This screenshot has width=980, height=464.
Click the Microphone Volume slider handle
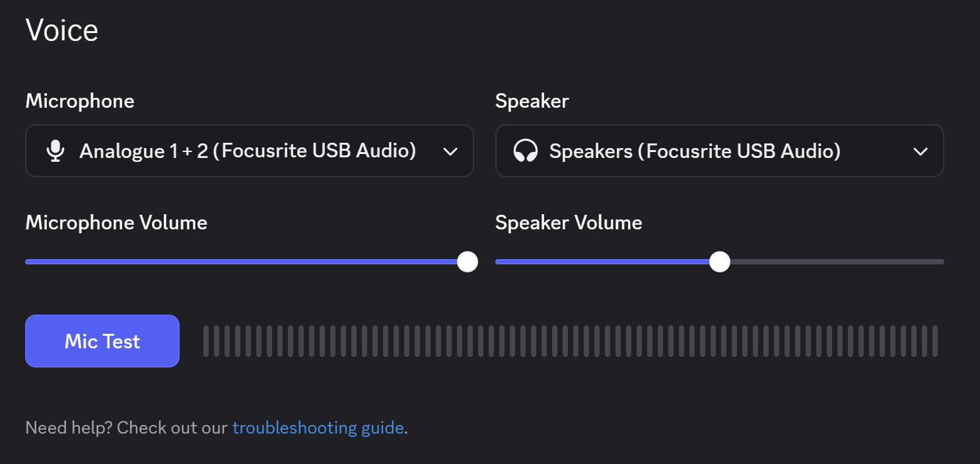tap(468, 262)
